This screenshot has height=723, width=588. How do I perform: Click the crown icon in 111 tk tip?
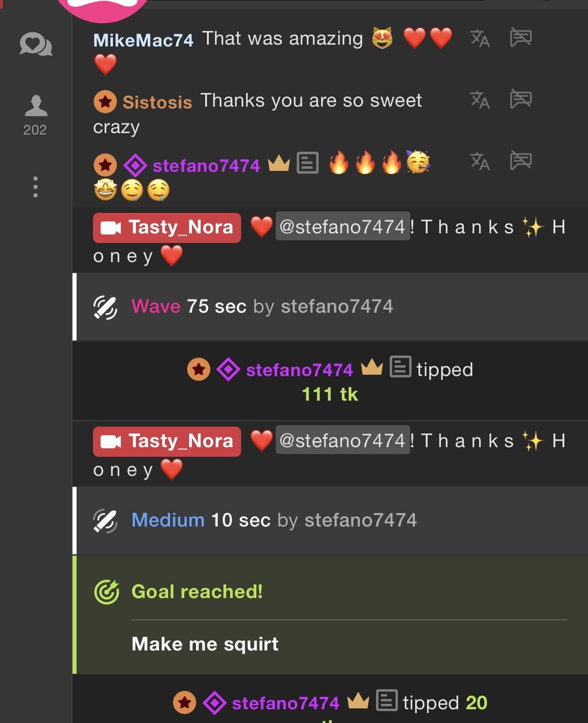371,367
